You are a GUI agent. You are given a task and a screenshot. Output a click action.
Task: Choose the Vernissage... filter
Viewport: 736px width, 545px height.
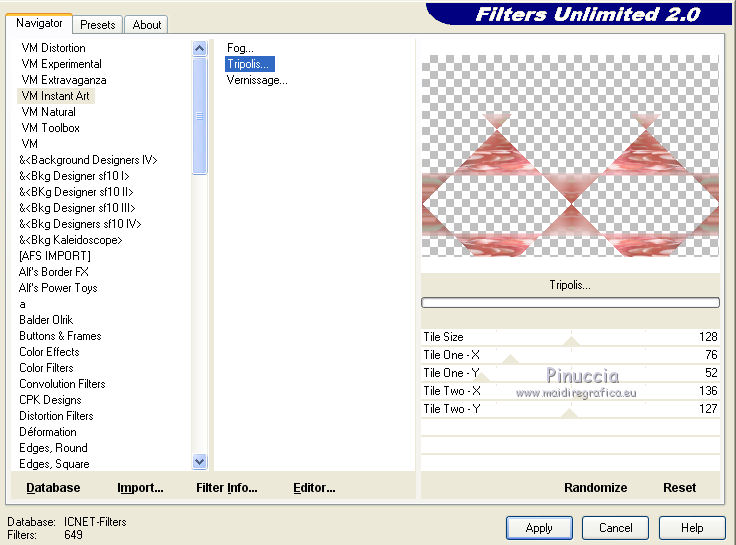pos(257,80)
